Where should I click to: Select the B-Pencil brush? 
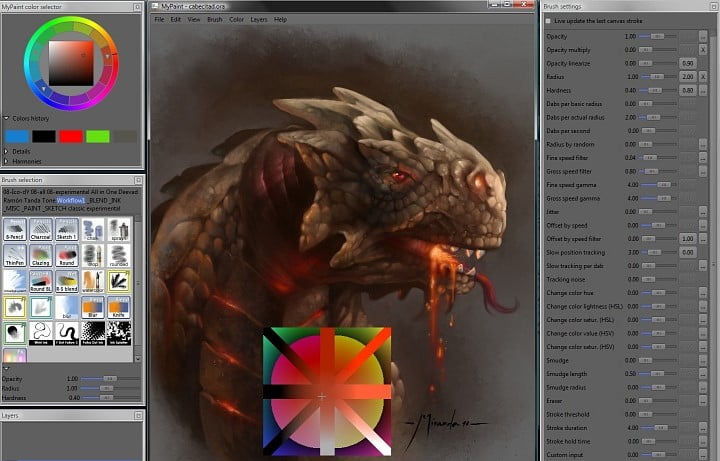15,230
